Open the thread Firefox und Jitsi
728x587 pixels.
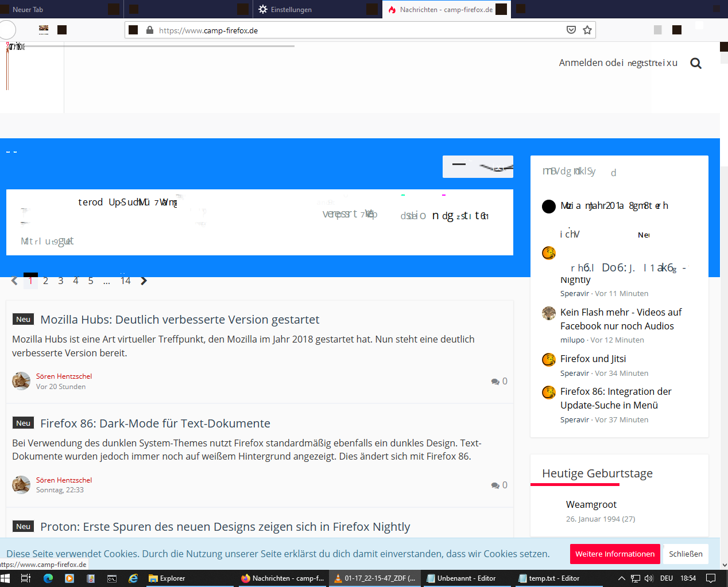click(x=593, y=359)
